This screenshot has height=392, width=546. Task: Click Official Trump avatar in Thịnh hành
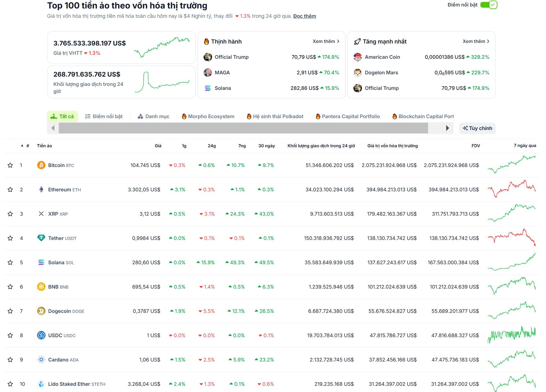(208, 57)
